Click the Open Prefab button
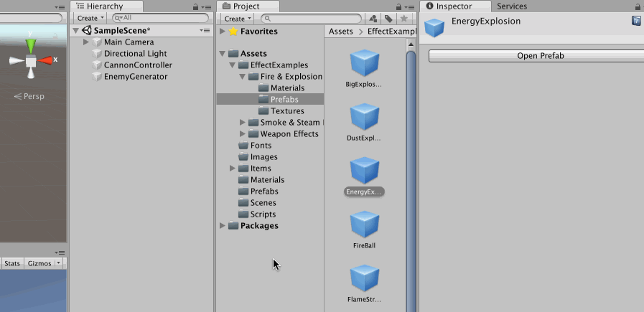 (x=531, y=56)
